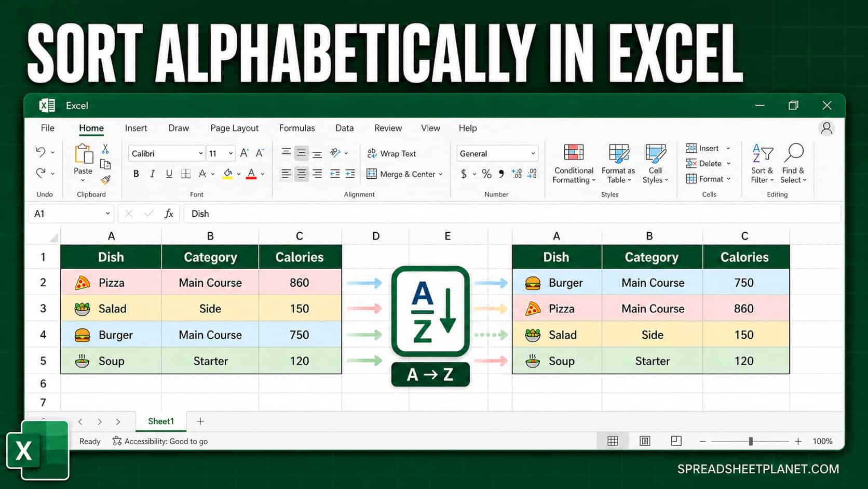Image resolution: width=868 pixels, height=489 pixels.
Task: Toggle middle vertical alignment
Action: (x=301, y=153)
